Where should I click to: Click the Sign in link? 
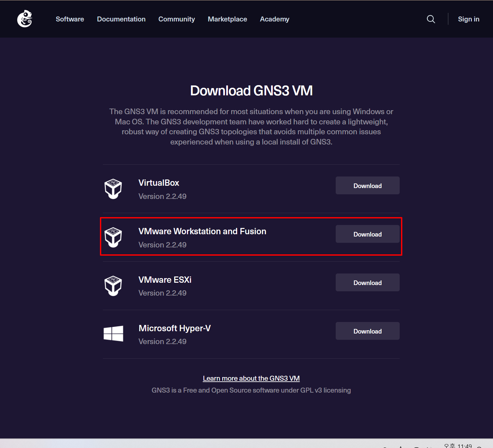click(x=469, y=19)
